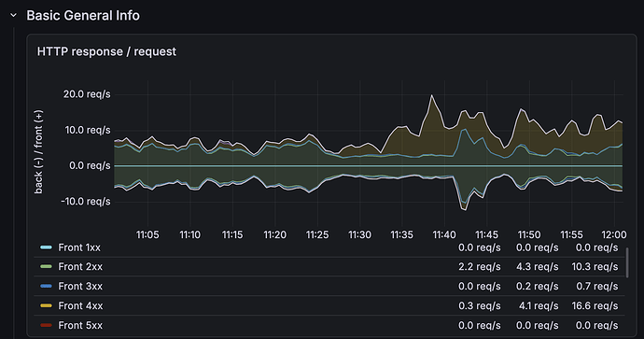Click the 0.2 req/s value for Front 3xx

(538, 286)
